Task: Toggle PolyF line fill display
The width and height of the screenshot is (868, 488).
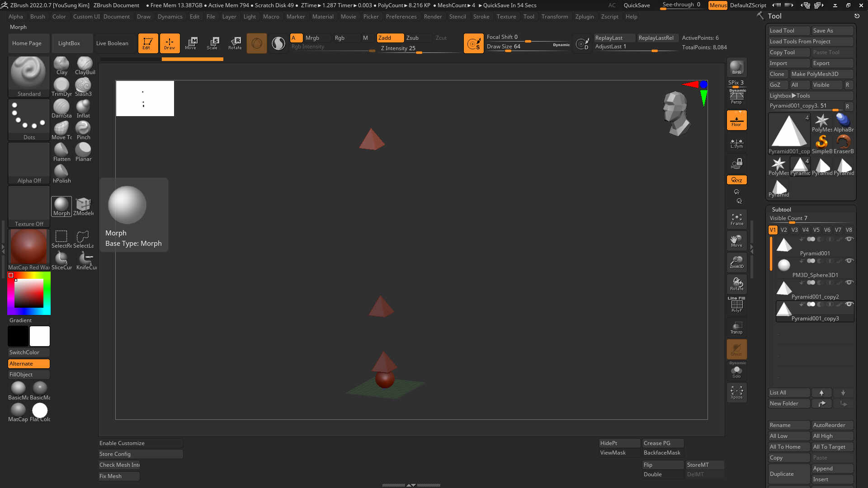Action: tap(736, 305)
